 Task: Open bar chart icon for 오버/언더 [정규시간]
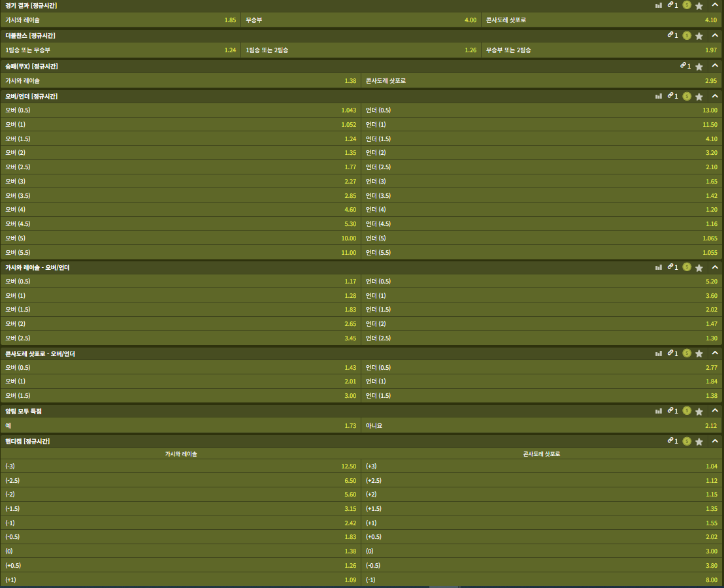tap(659, 96)
